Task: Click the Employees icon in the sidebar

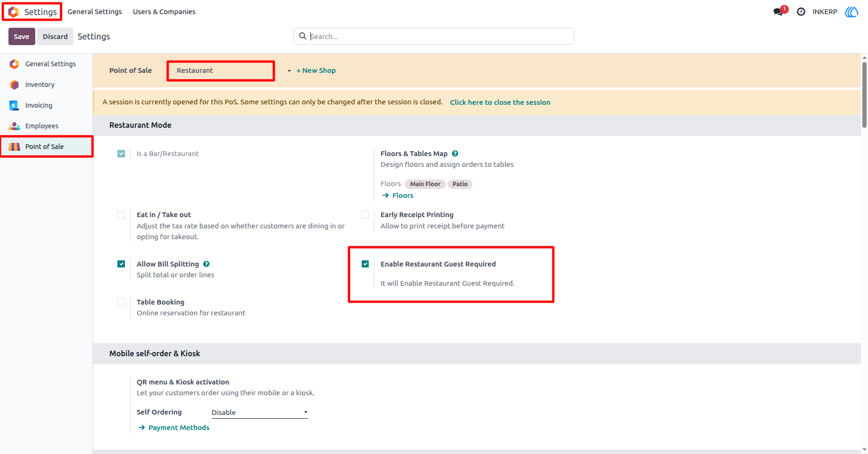Action: click(15, 126)
